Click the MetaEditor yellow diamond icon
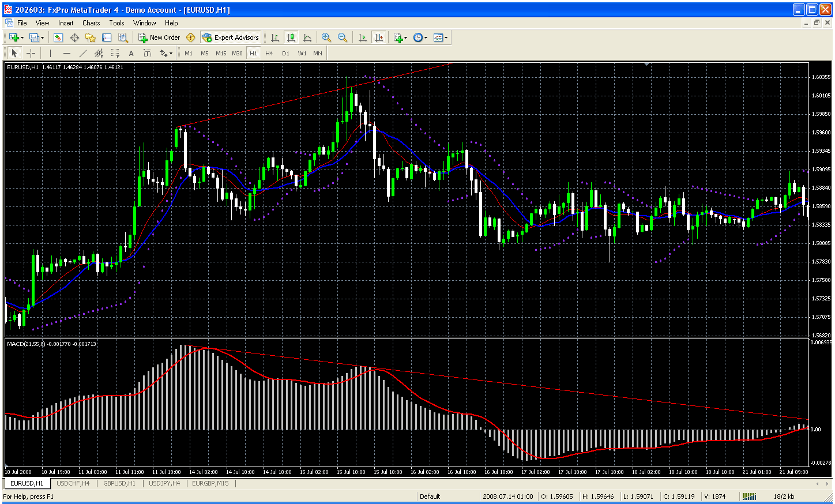The image size is (835, 504). (x=191, y=37)
